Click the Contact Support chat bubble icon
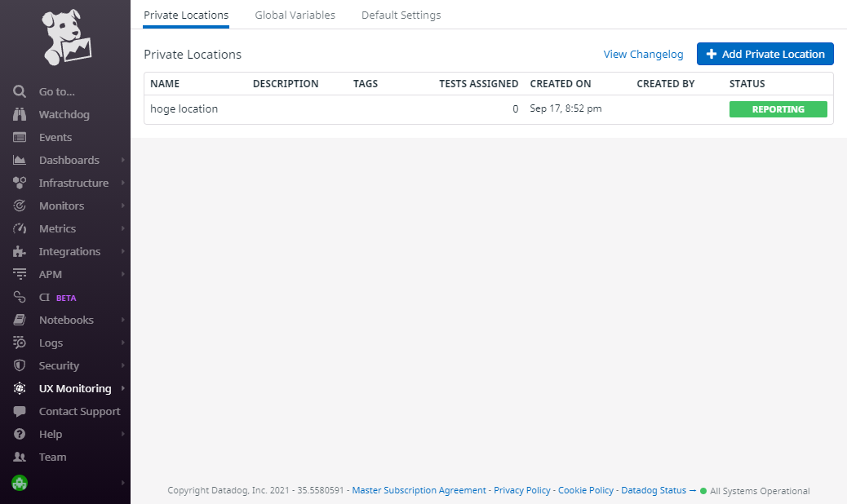The width and height of the screenshot is (847, 504). 20,411
